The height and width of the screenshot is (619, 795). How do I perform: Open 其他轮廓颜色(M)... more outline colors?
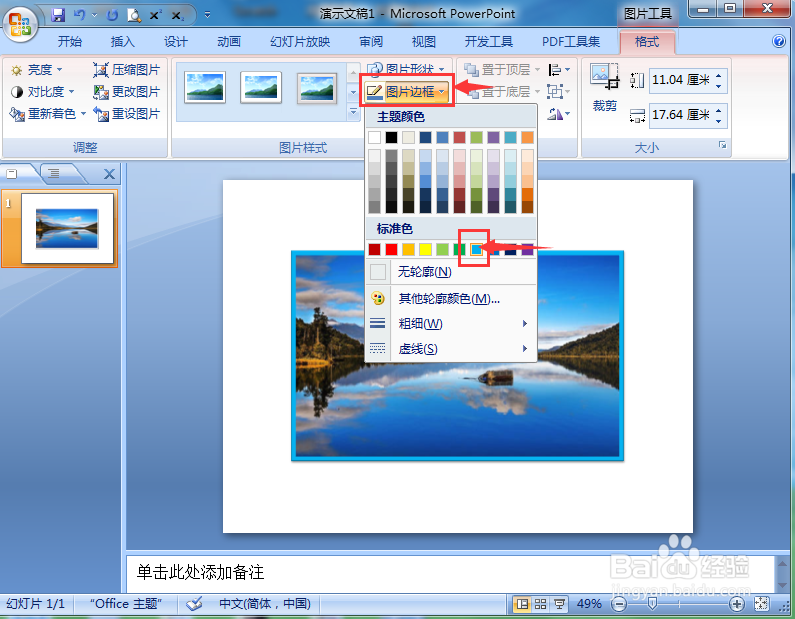pos(451,298)
